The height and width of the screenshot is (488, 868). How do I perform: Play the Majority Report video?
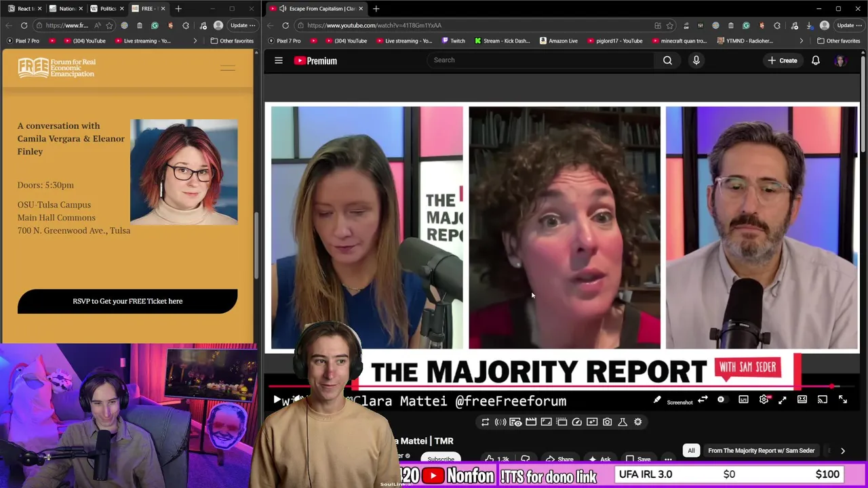277,400
